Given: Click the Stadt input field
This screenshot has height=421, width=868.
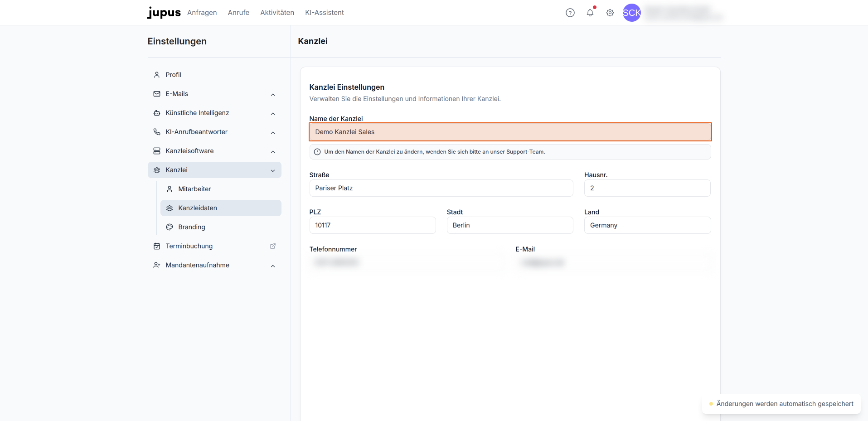Looking at the screenshot, I should (x=510, y=225).
